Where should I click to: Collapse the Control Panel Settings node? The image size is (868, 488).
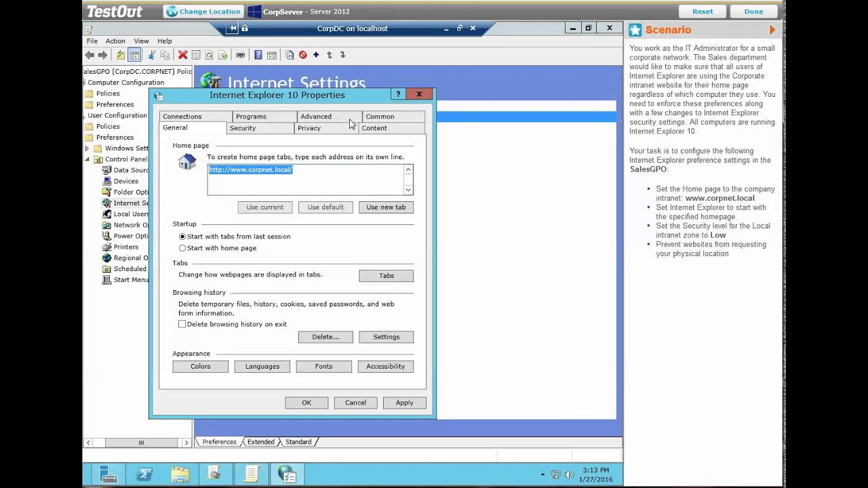[x=87, y=159]
